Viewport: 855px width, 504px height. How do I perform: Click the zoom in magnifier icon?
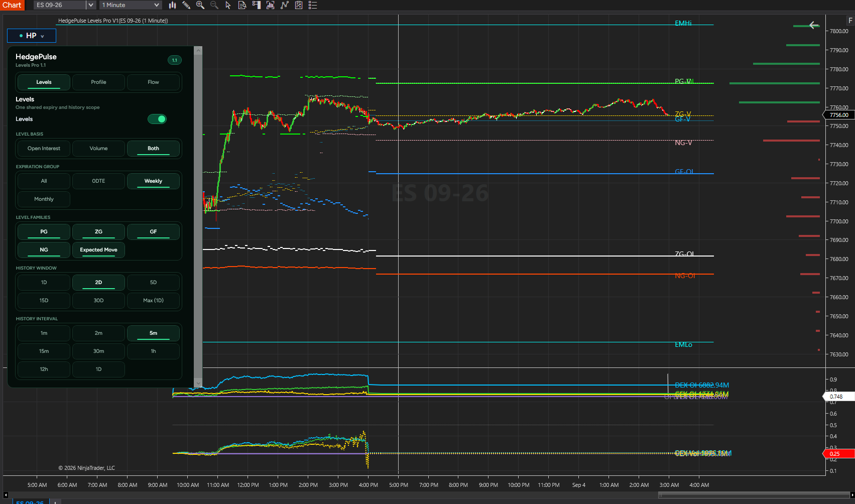click(200, 5)
